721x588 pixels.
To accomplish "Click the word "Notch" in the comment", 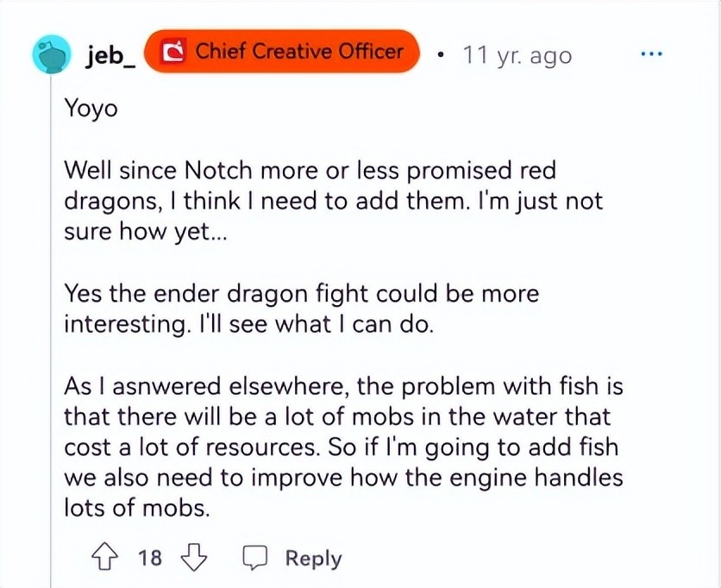I will pyautogui.click(x=246, y=171).
